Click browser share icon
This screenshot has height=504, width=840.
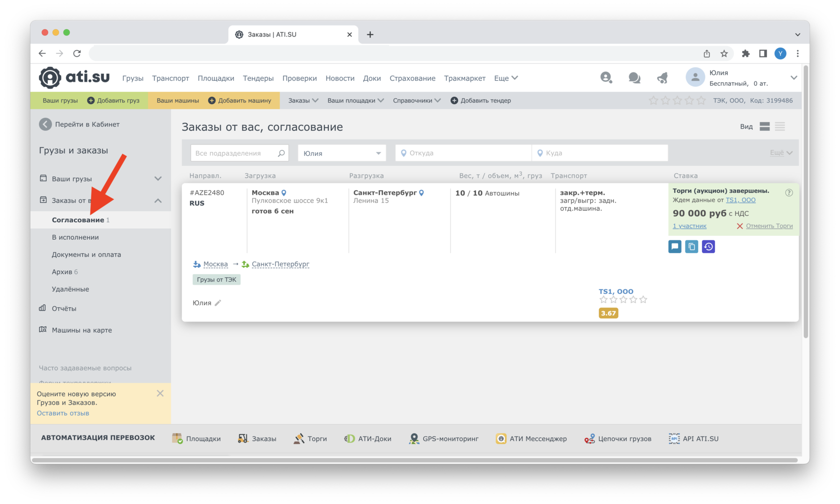click(706, 53)
